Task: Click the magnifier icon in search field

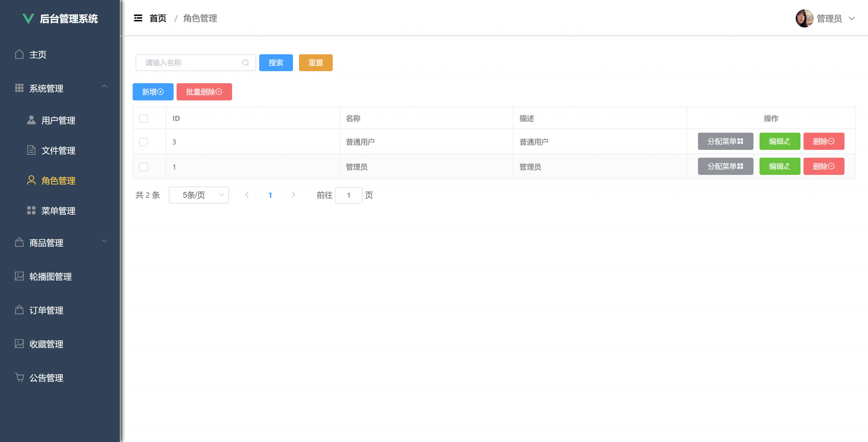Action: 246,63
